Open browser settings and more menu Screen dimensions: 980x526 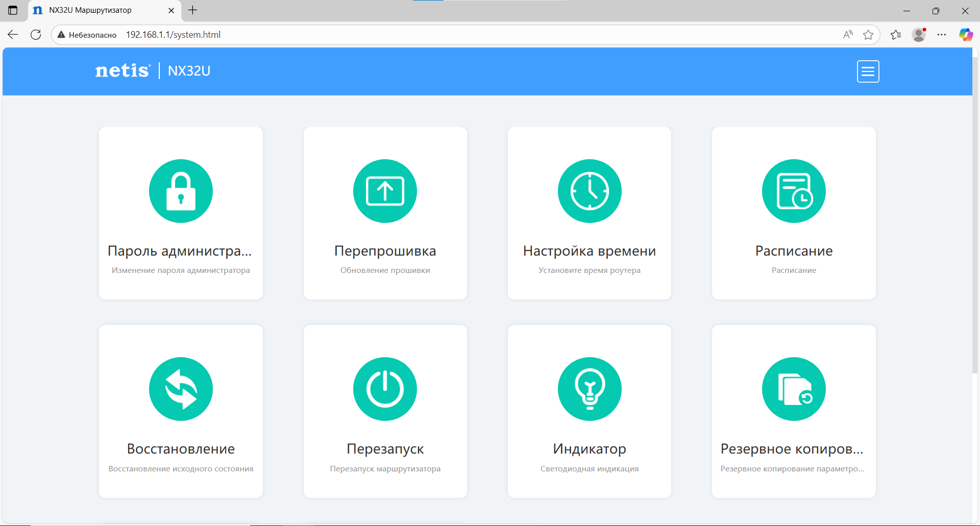tap(942, 35)
